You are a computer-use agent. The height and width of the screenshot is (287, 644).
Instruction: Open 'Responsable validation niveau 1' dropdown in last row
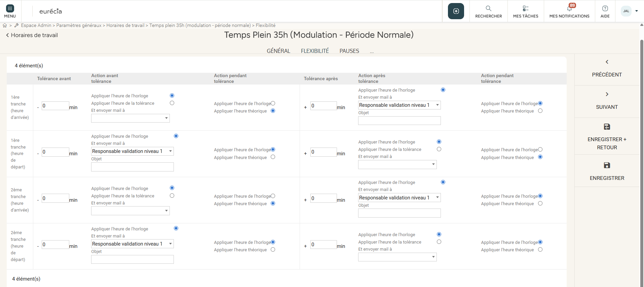pos(132,244)
